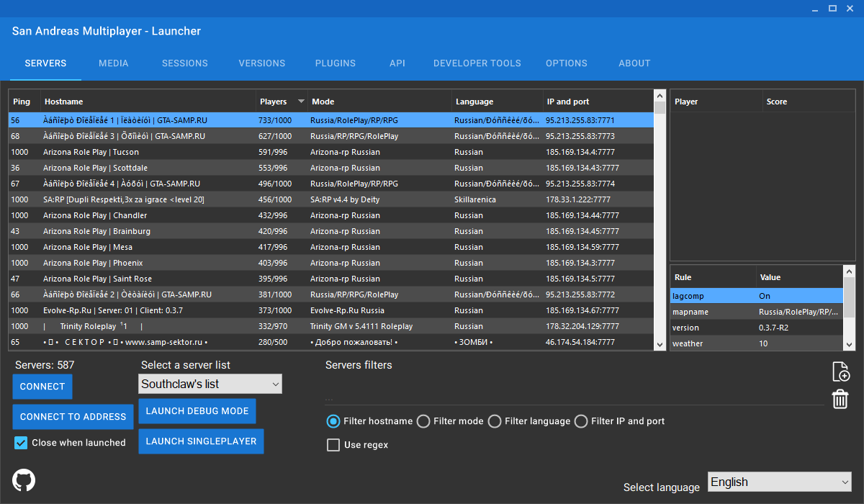Select Filter mode radio button

423,421
